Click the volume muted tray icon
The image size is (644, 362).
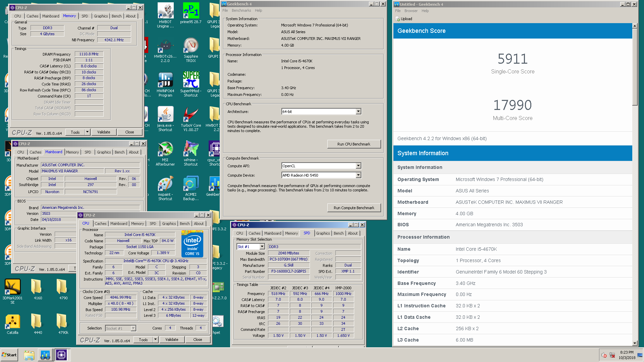click(x=604, y=355)
